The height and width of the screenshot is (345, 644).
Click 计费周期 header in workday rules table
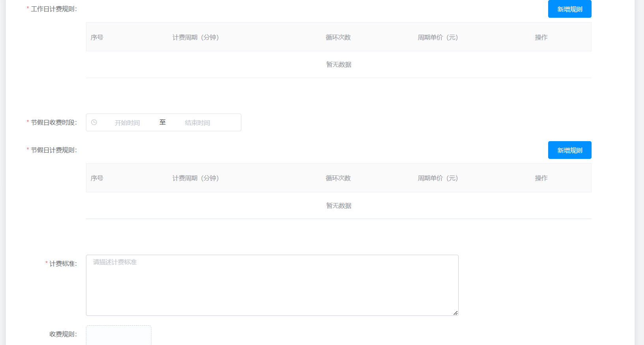click(196, 37)
